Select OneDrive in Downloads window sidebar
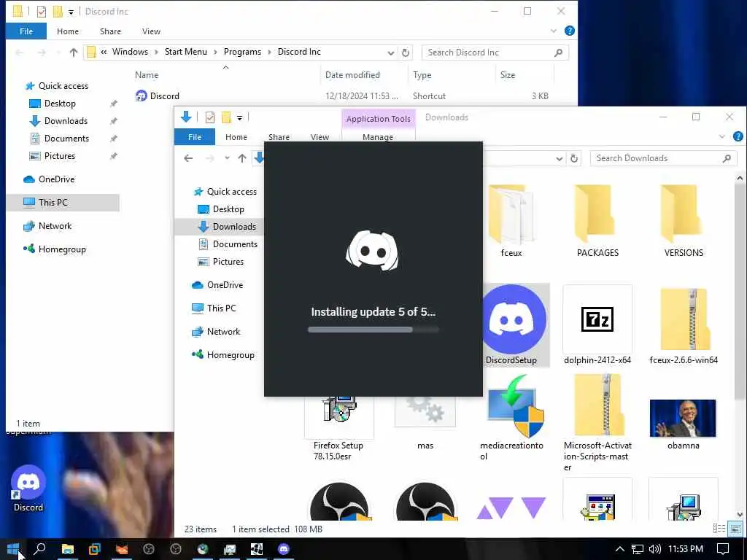 [217, 285]
